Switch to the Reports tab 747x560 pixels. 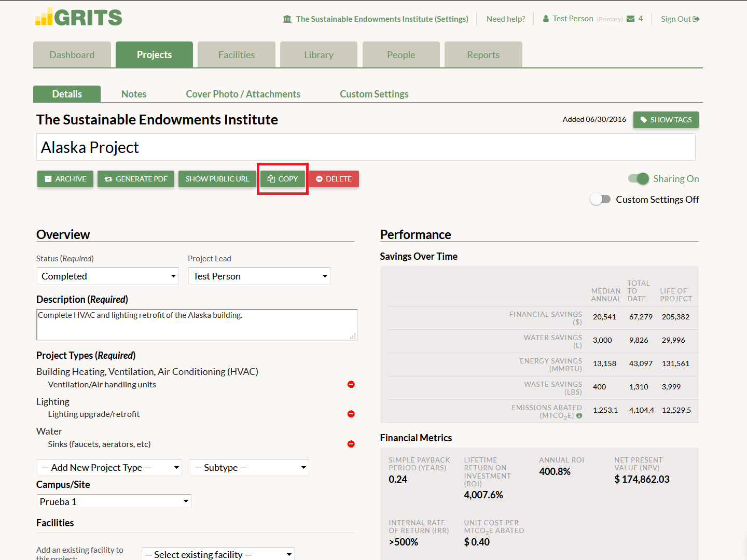pyautogui.click(x=483, y=54)
